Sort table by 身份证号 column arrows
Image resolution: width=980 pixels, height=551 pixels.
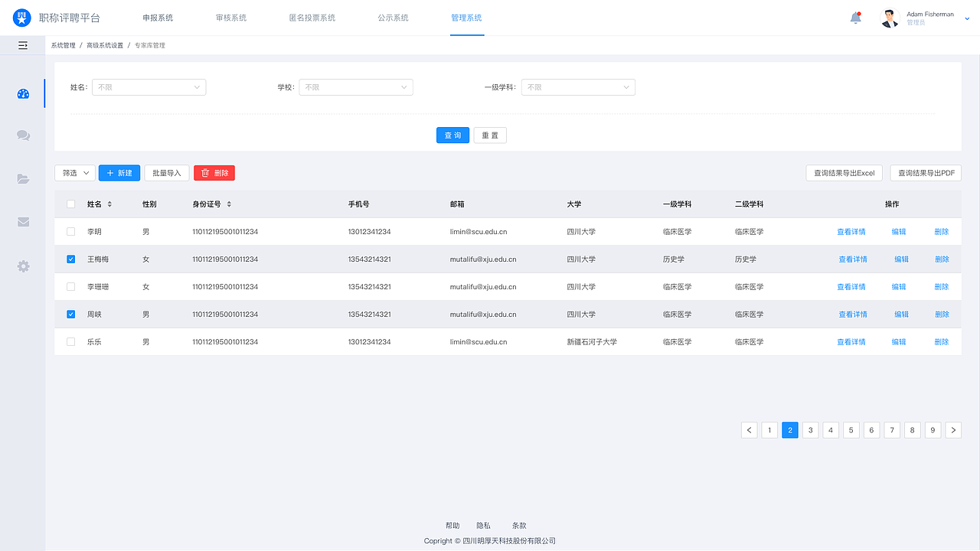point(229,204)
